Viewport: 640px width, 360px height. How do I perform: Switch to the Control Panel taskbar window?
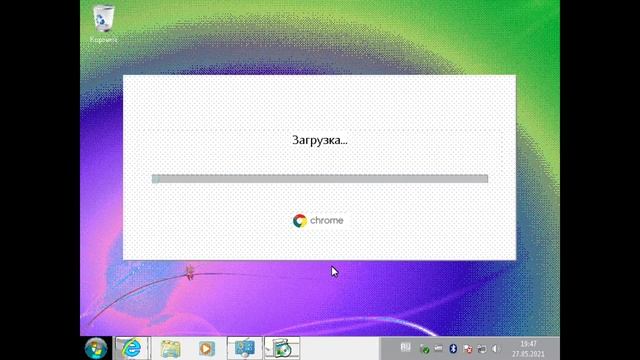(245, 349)
